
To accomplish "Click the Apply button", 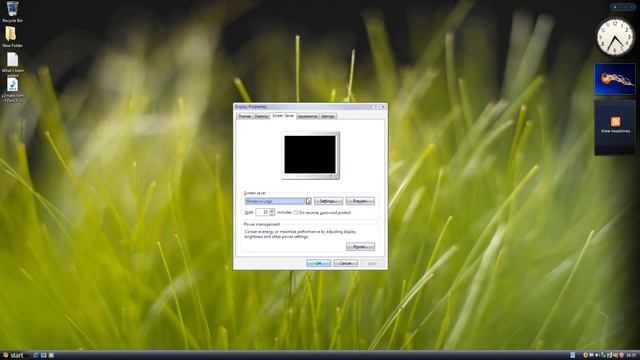I will tap(372, 263).
